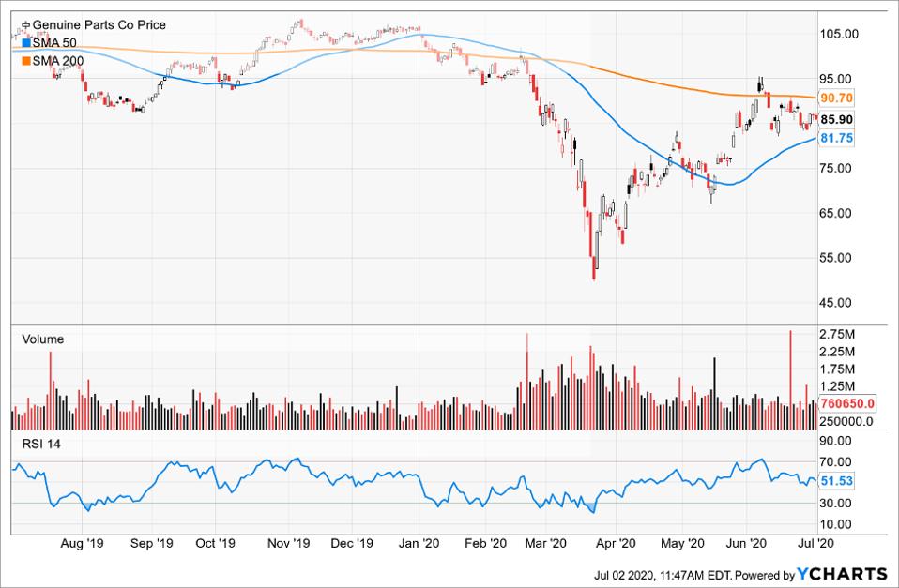Screen dimensions: 899x588
Task: Click the 65.00 price axis label
Action: [836, 213]
